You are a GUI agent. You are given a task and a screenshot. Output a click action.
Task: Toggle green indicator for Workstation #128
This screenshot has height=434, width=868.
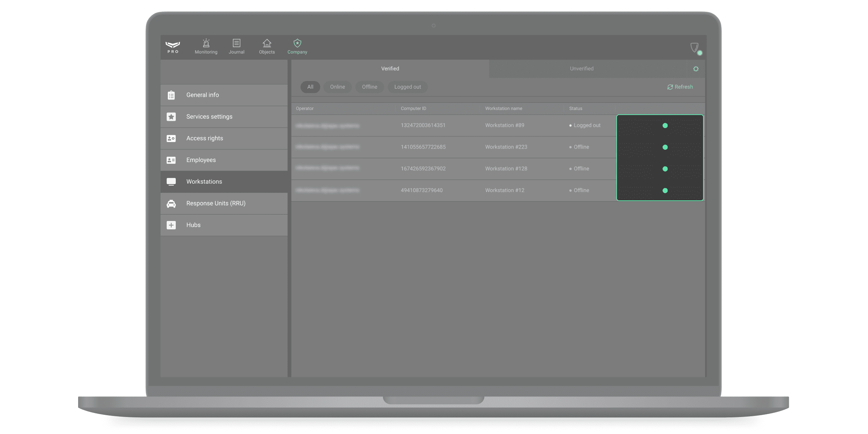coord(665,169)
